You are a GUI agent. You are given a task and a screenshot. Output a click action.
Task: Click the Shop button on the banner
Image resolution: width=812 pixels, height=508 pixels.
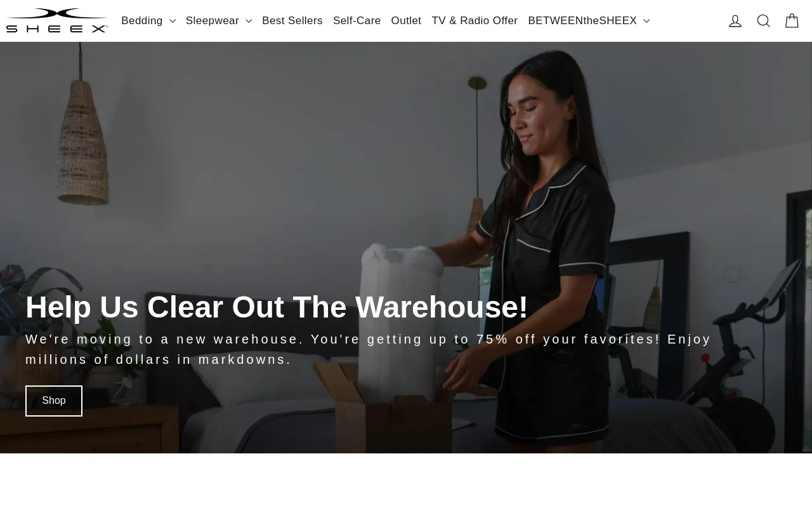click(54, 401)
